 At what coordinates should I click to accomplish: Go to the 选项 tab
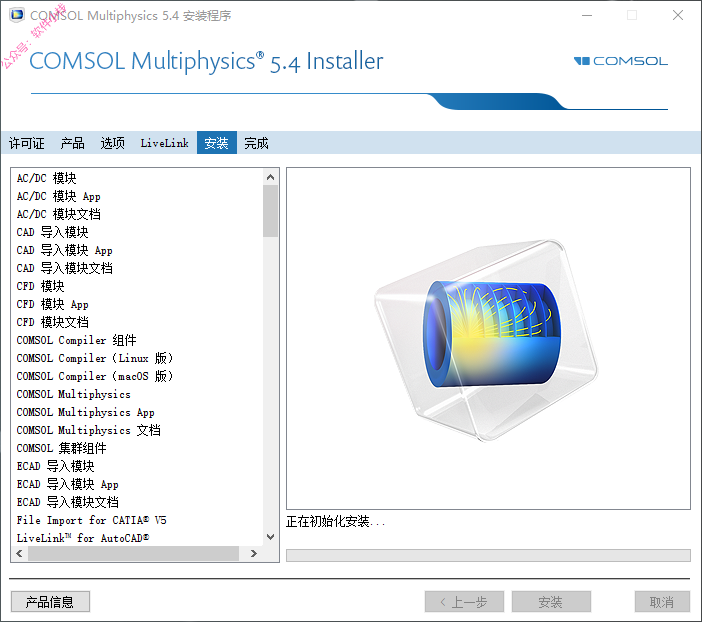112,143
